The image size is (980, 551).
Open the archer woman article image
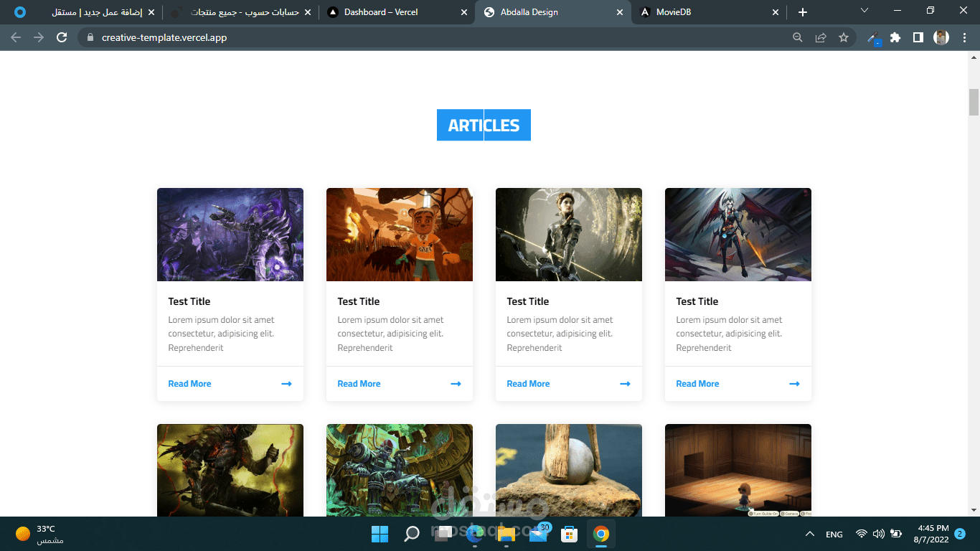coord(569,235)
